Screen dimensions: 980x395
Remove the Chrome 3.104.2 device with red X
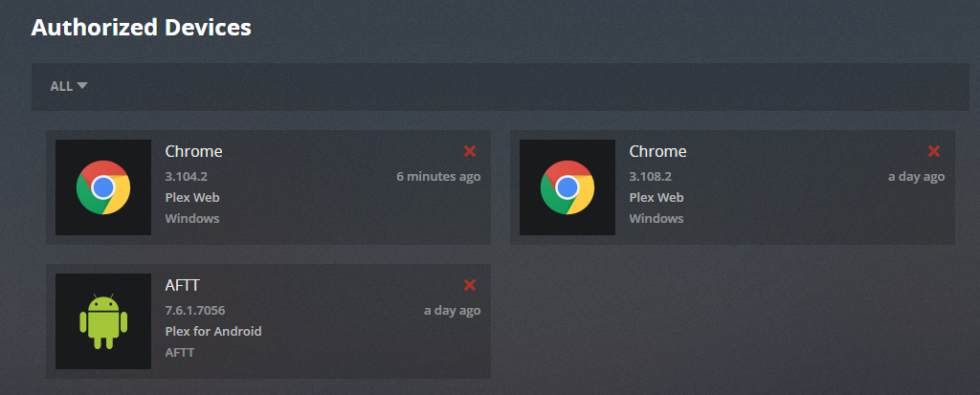click(x=469, y=151)
